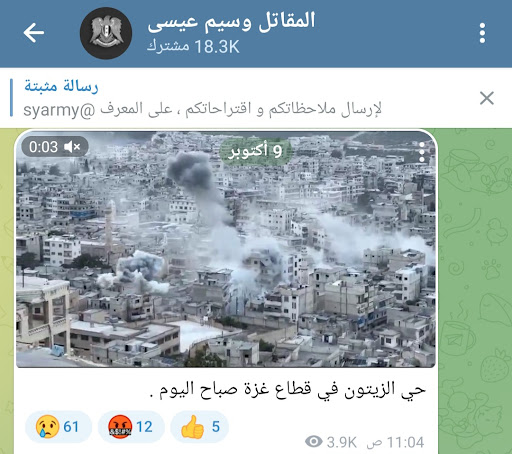Image resolution: width=512 pixels, height=454 pixels.
Task: React with the angry swearing emoji
Action: tap(120, 426)
